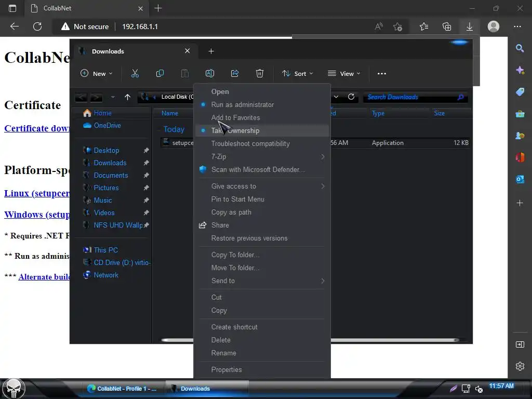Open the address bar history dropdown chevron
Viewport: 532px width, 399px height.
tap(336, 97)
